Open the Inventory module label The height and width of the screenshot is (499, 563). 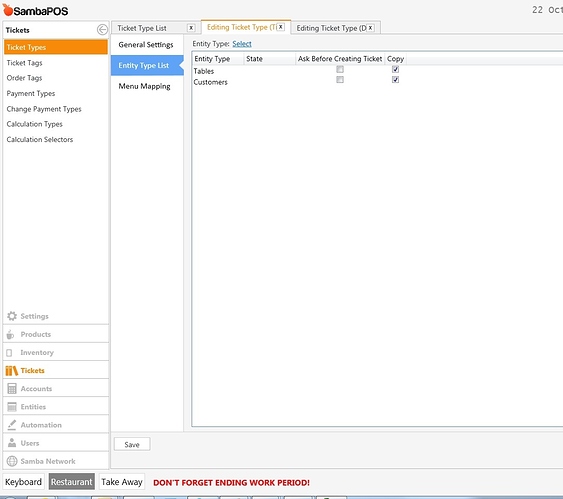click(x=37, y=353)
